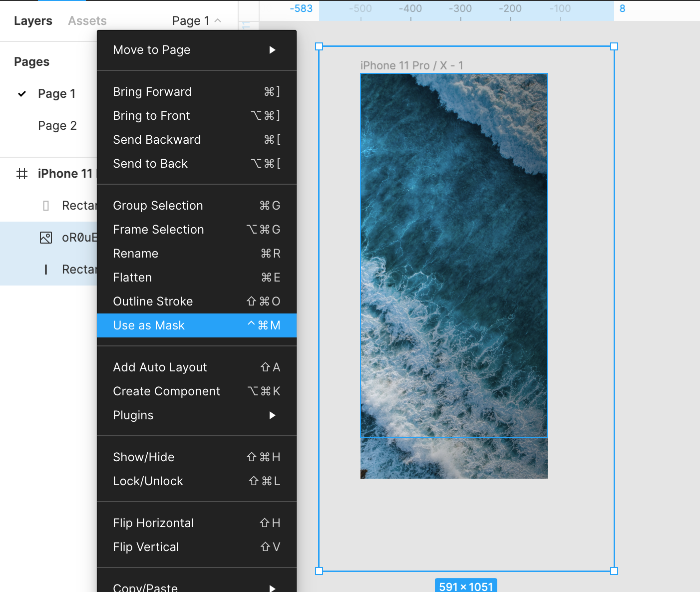Viewport: 700px width, 592px height.
Task: Click bottom-right selection resize handle
Action: 614,571
